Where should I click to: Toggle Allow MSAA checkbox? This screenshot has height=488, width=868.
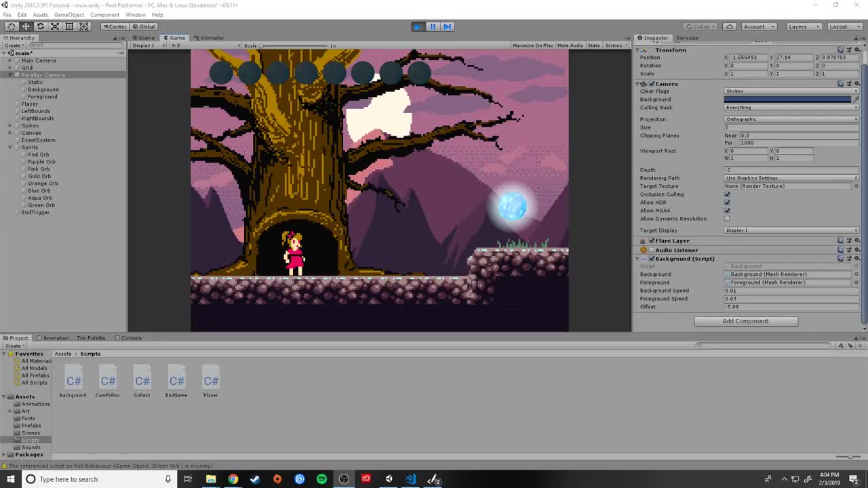[727, 210]
